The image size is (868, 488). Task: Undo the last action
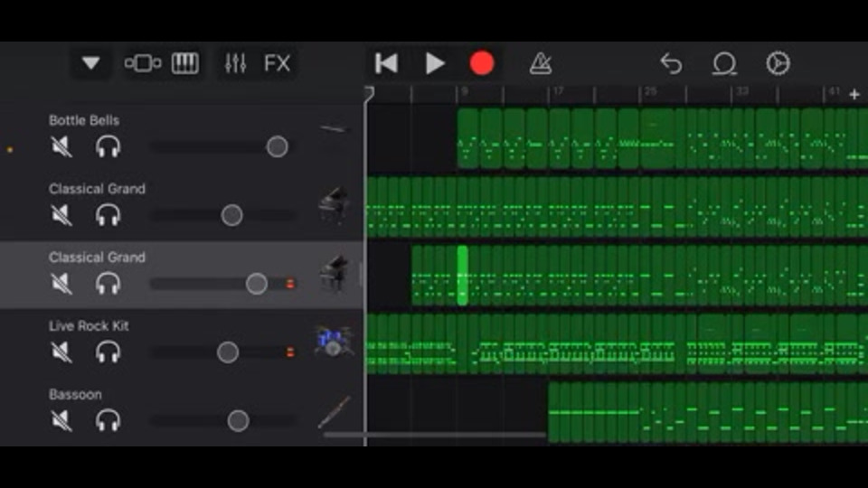point(671,63)
